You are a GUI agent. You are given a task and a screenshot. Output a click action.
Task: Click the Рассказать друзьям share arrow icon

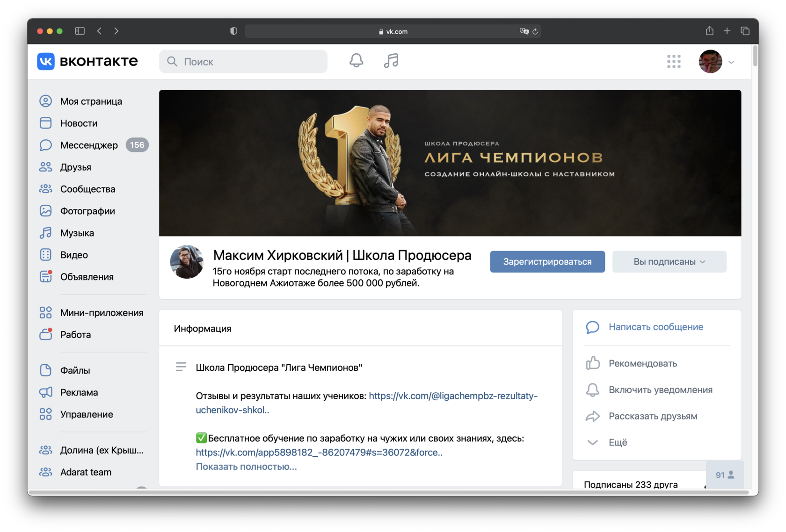[x=592, y=416]
